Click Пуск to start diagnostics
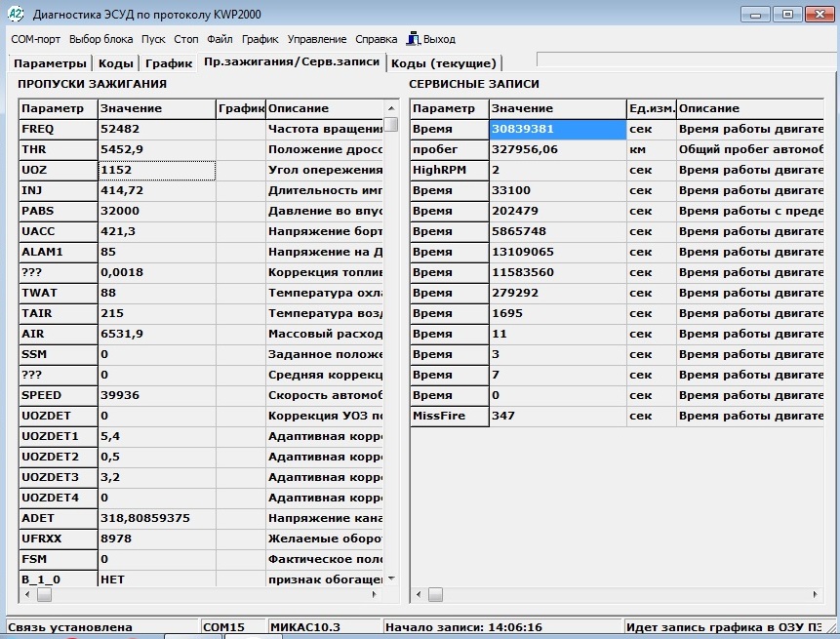Screen dimensions: 840x639 [153, 39]
